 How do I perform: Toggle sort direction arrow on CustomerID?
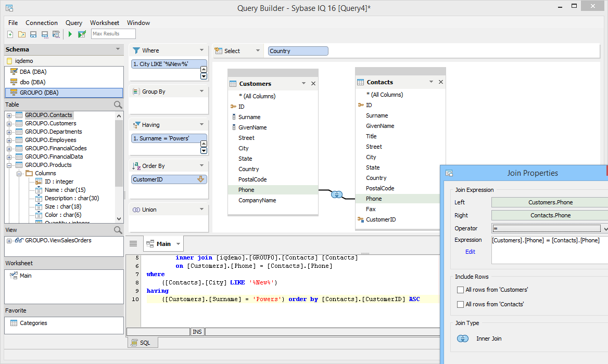point(200,179)
